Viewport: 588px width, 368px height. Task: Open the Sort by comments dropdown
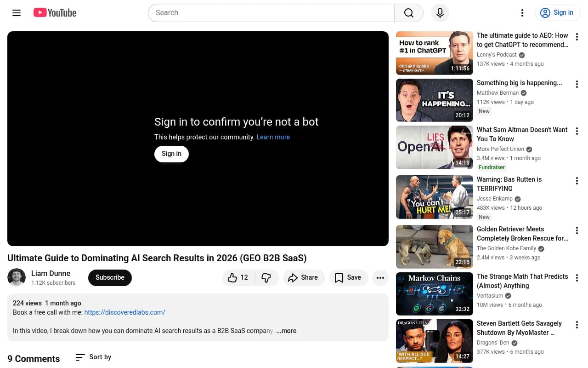click(93, 357)
